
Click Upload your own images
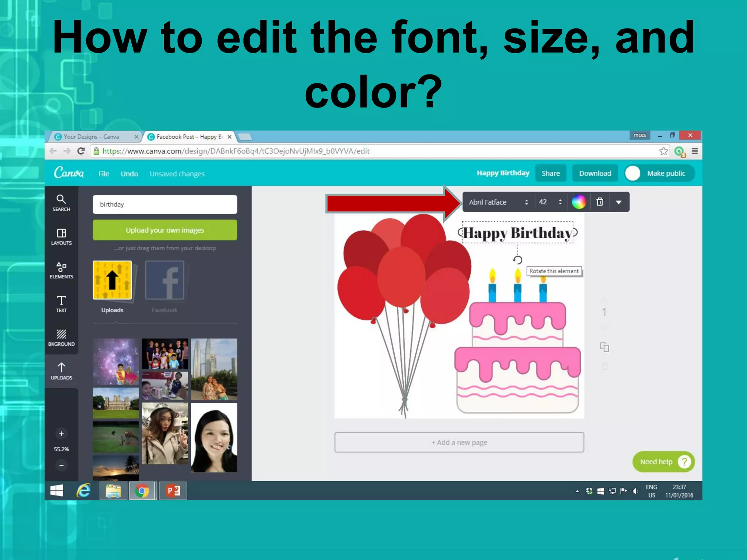165,230
